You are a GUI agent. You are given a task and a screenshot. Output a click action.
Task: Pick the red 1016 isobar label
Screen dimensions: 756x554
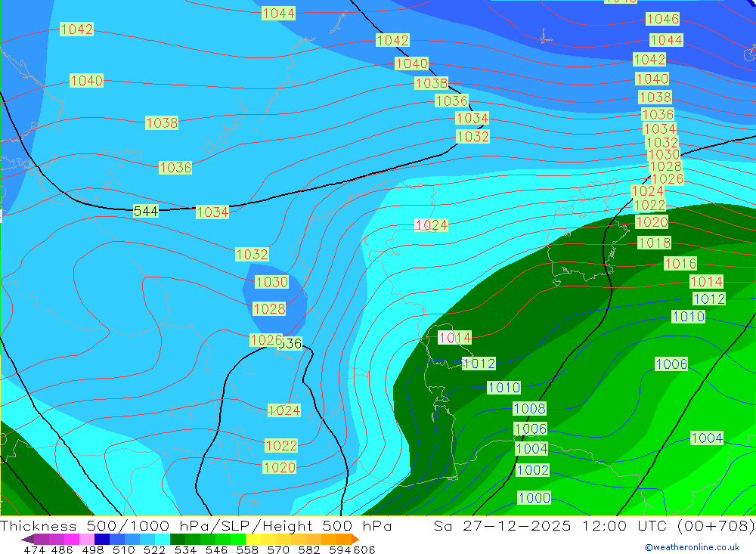click(680, 263)
